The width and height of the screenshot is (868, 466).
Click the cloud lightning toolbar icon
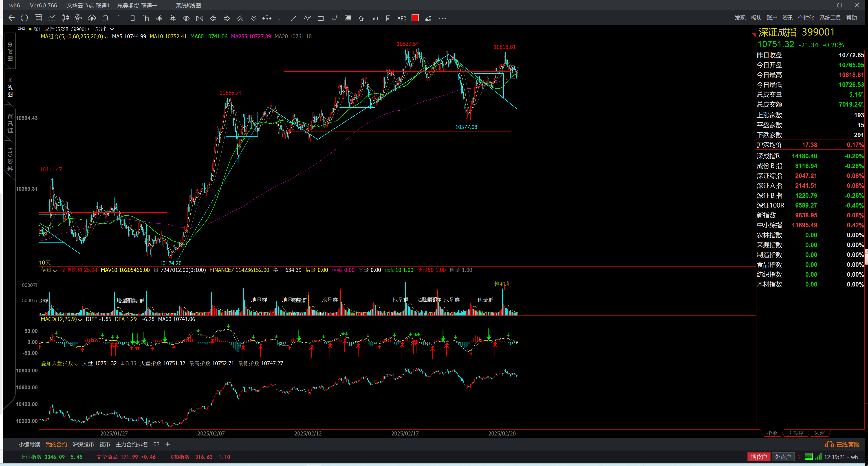tap(92, 18)
